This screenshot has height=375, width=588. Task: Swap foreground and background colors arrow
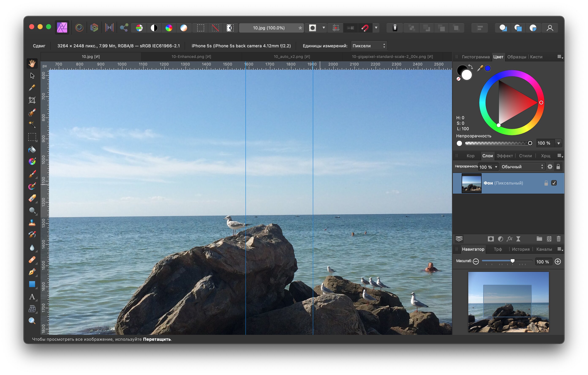pyautogui.click(x=471, y=67)
